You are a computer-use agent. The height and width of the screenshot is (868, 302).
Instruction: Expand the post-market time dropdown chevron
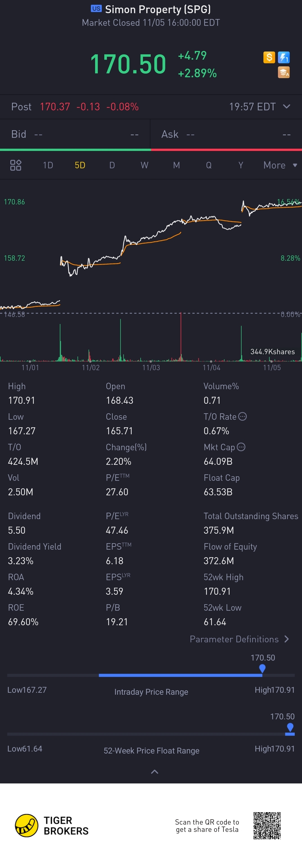pyautogui.click(x=287, y=106)
